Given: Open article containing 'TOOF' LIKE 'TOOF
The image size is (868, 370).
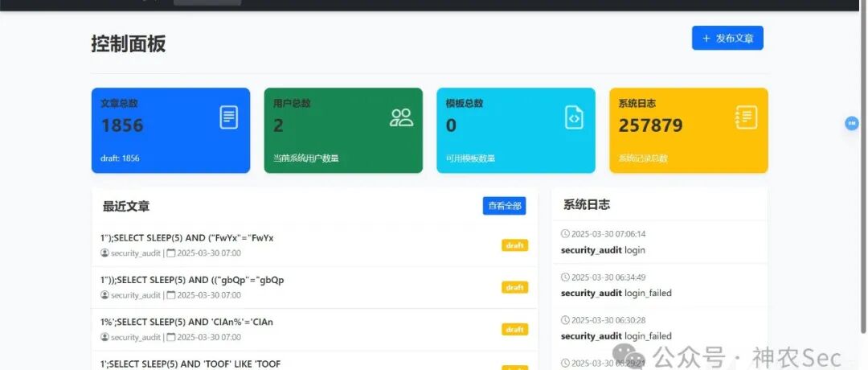Looking at the screenshot, I should 190,364.
